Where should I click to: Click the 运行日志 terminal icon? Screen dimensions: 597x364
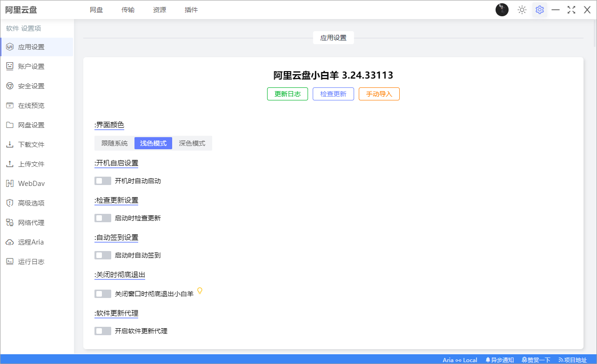click(10, 262)
